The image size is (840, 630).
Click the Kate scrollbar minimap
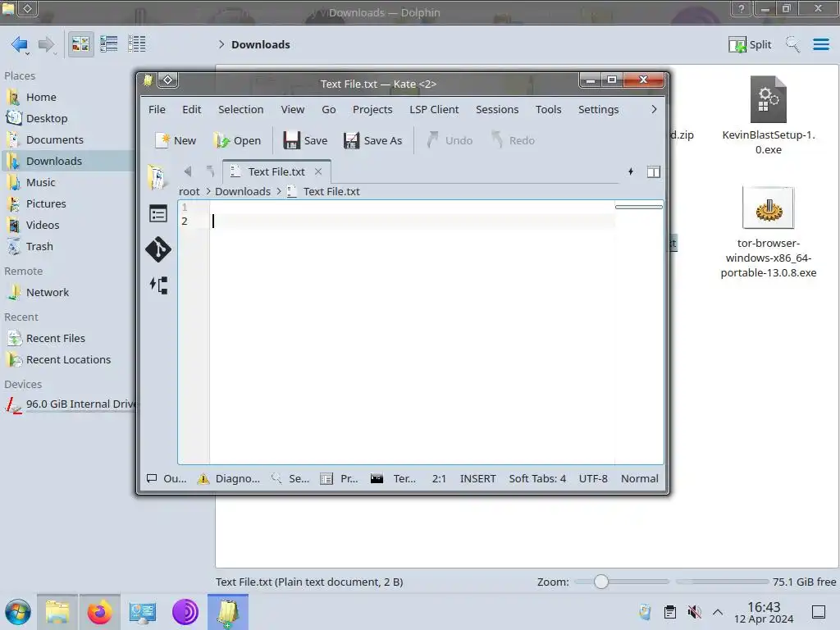pos(639,332)
